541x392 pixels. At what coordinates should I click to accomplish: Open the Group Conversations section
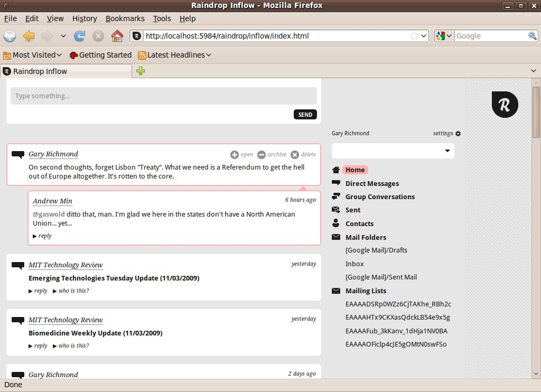point(380,197)
